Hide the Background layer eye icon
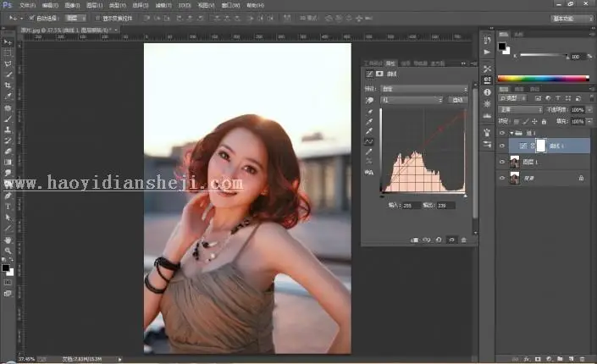597x364 pixels. click(502, 178)
